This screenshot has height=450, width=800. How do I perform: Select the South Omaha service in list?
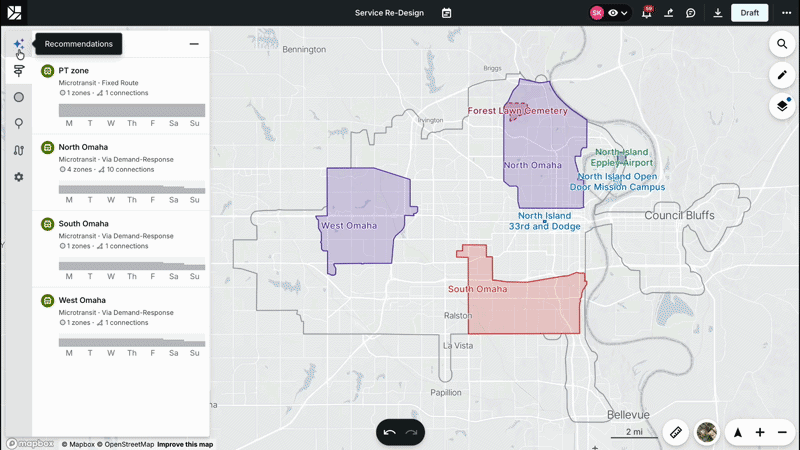(121, 249)
